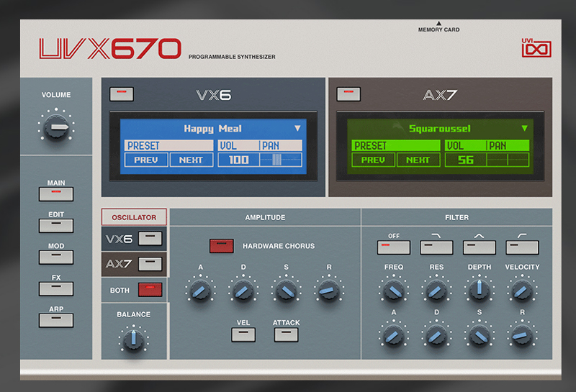Select AX7 oscillator edit button
The image size is (576, 392).
150,264
